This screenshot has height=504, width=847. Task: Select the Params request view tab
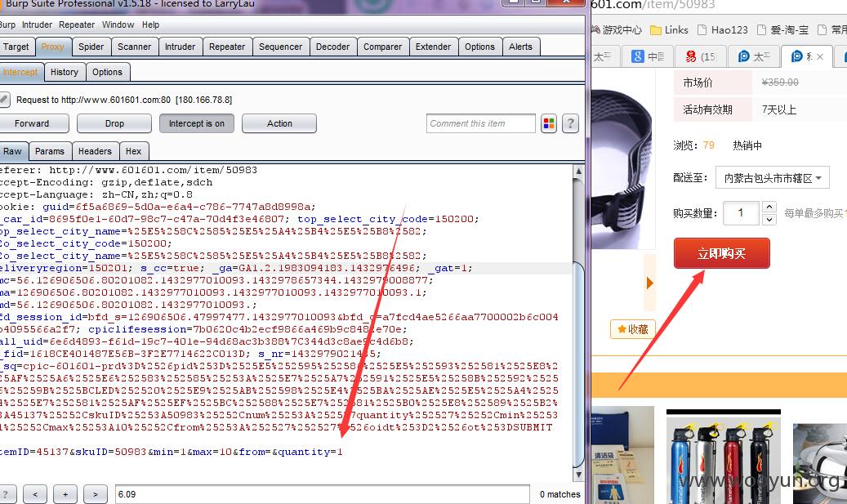tap(50, 152)
